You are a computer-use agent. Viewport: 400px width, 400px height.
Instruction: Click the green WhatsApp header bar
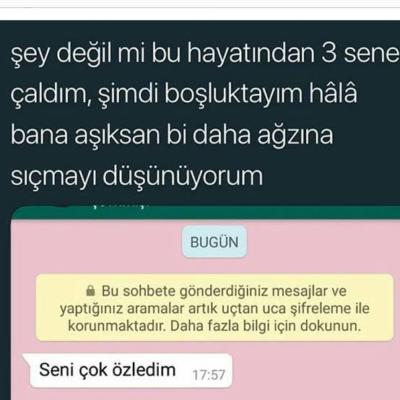[205, 213]
